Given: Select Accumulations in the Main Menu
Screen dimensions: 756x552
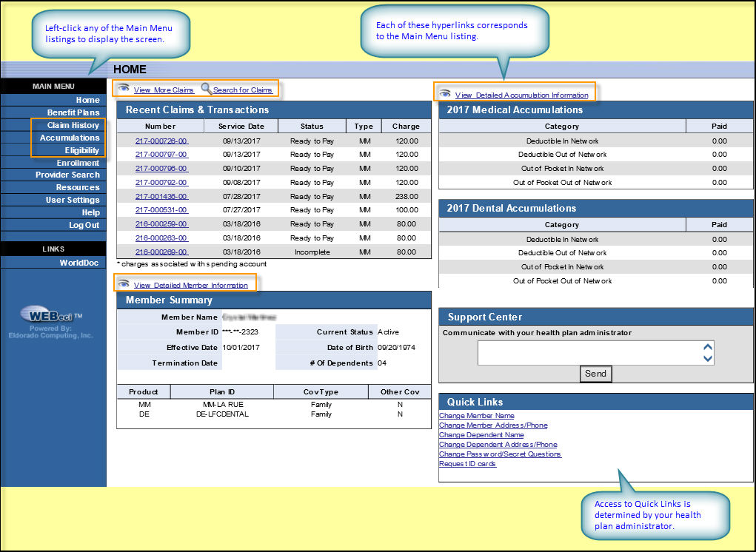Looking at the screenshot, I should tap(70, 138).
